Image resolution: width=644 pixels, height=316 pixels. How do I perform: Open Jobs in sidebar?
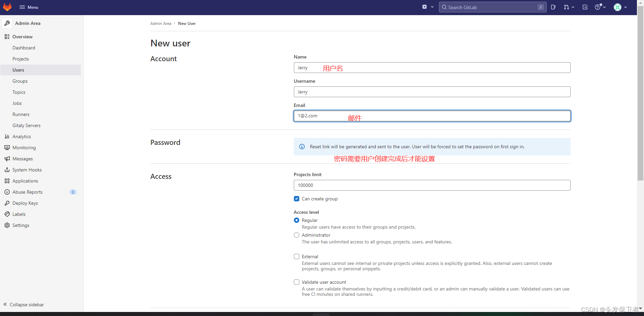click(17, 103)
